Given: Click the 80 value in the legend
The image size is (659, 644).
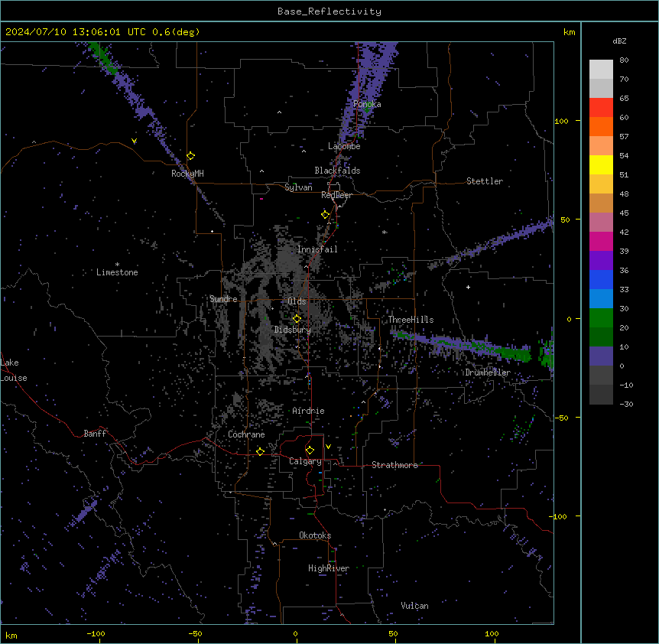Looking at the screenshot, I should click(x=624, y=60).
